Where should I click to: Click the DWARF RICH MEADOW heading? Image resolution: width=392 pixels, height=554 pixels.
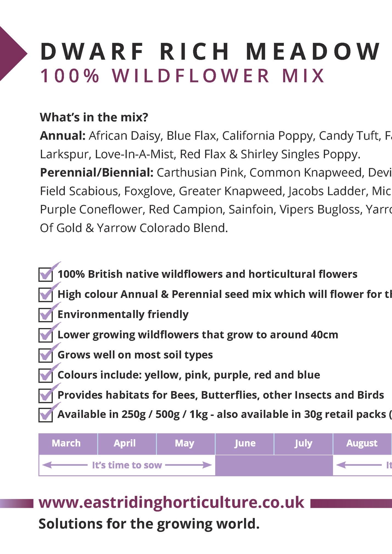click(x=210, y=51)
